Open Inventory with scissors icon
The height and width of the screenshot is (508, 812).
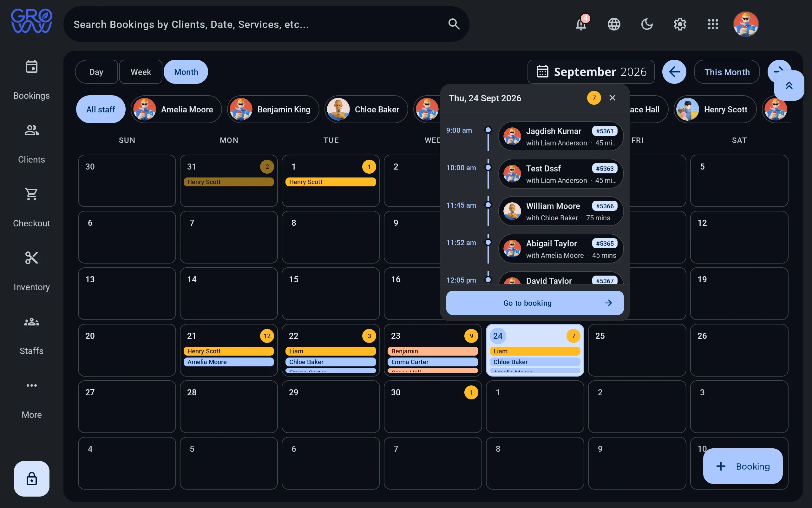tap(31, 271)
